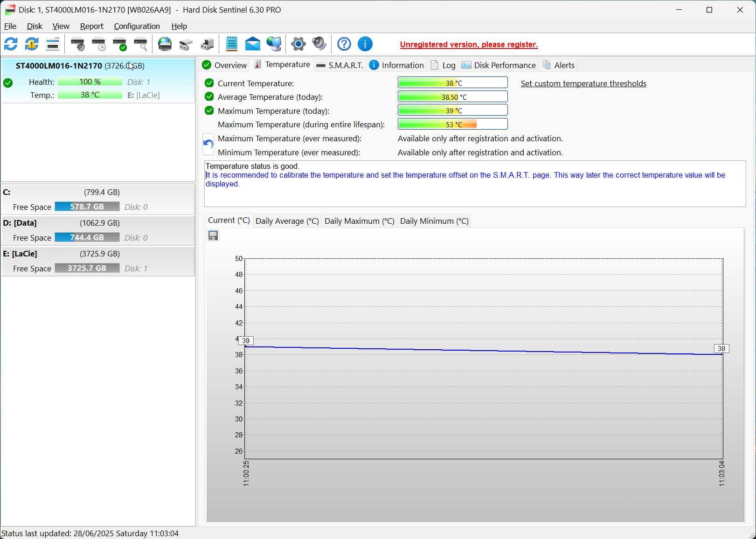
Task: Show the Daily Maximum (°C) graph
Action: click(x=360, y=221)
